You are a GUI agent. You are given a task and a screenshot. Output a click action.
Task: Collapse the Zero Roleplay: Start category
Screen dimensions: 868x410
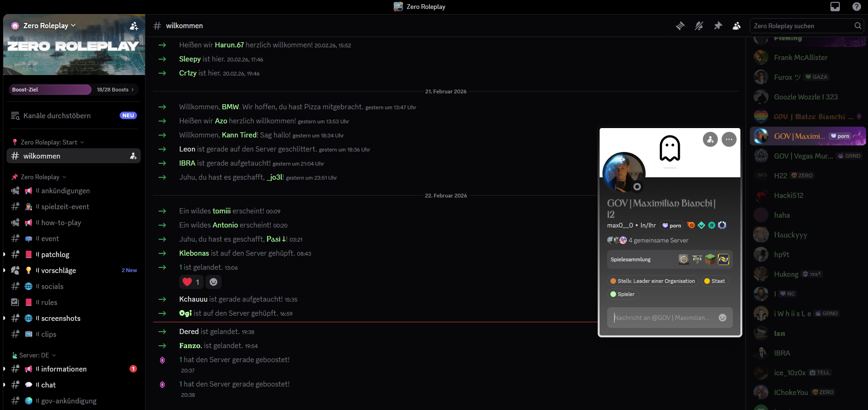pos(52,142)
